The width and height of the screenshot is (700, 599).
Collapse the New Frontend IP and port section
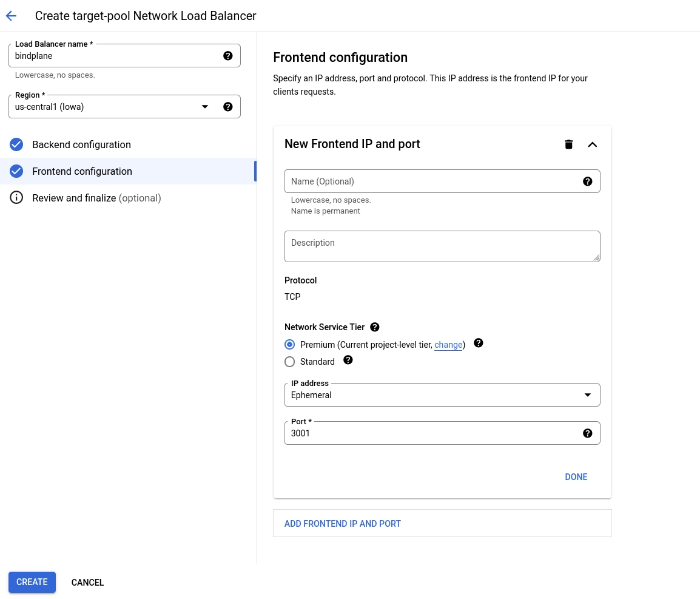592,144
